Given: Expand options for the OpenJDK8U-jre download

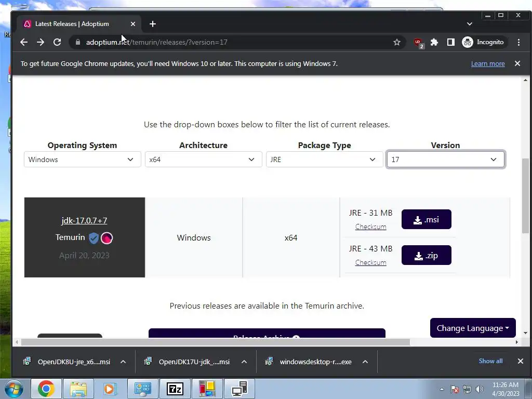Looking at the screenshot, I should tap(123, 362).
